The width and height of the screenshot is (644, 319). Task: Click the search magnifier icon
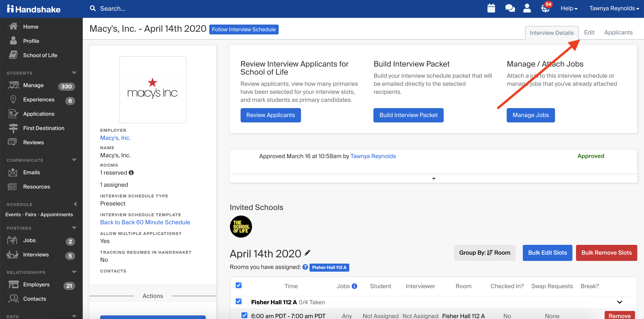point(93,8)
